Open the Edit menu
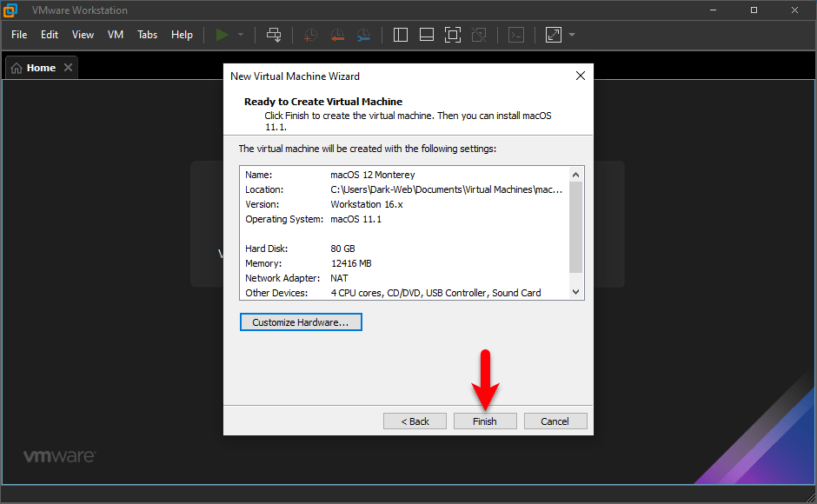 coord(50,35)
